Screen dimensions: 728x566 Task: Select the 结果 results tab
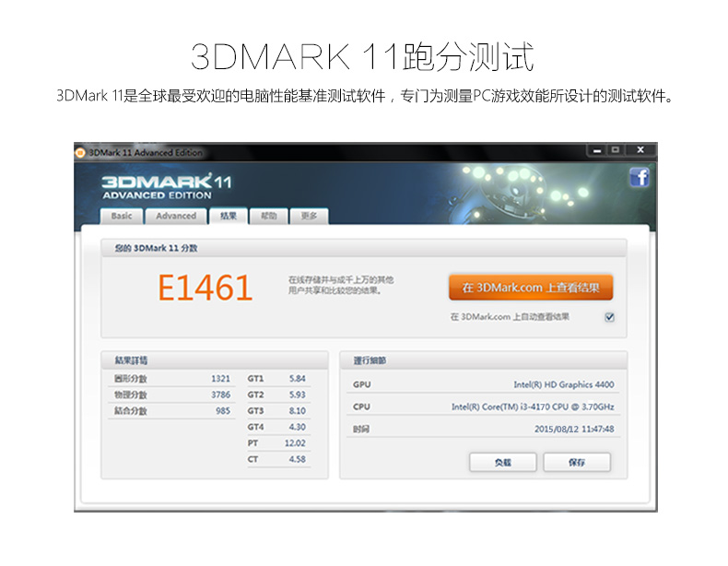228,216
